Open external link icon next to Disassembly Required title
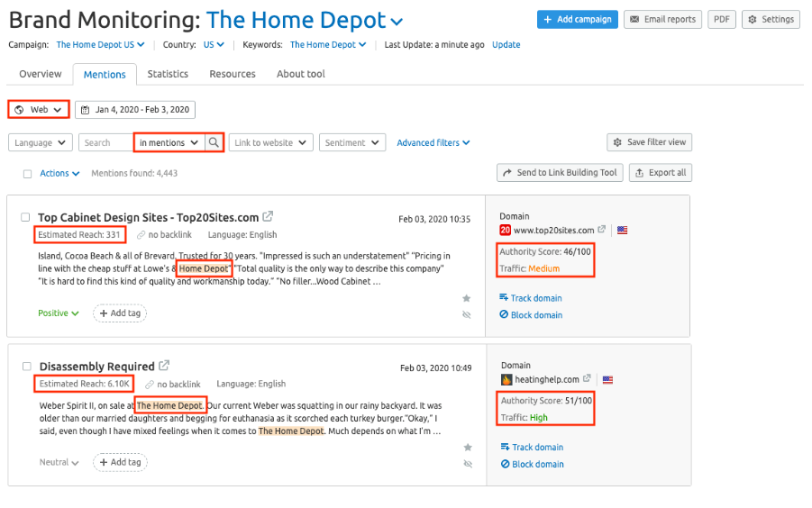This screenshot has width=812, height=508. [164, 367]
